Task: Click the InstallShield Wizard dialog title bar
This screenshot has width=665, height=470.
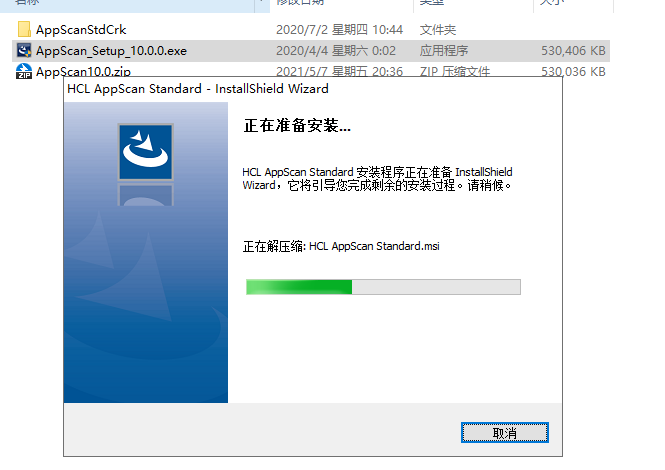Action: pyautogui.click(x=313, y=89)
